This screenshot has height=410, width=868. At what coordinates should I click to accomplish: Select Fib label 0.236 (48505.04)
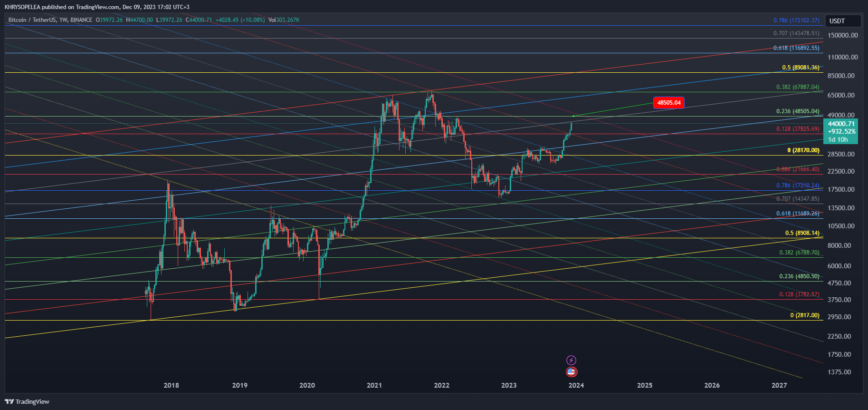click(798, 111)
